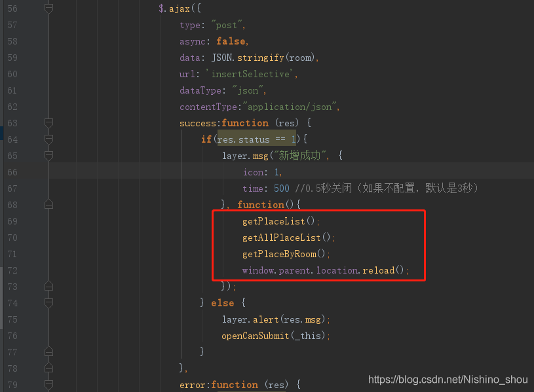Click the if keyword on line 64
The image size is (534, 392).
click(x=206, y=139)
